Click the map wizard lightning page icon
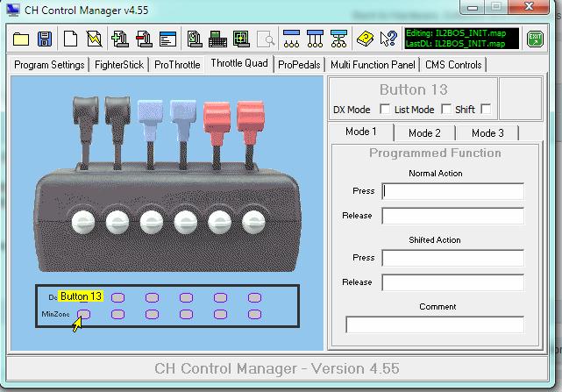The height and width of the screenshot is (392, 562). (x=95, y=39)
